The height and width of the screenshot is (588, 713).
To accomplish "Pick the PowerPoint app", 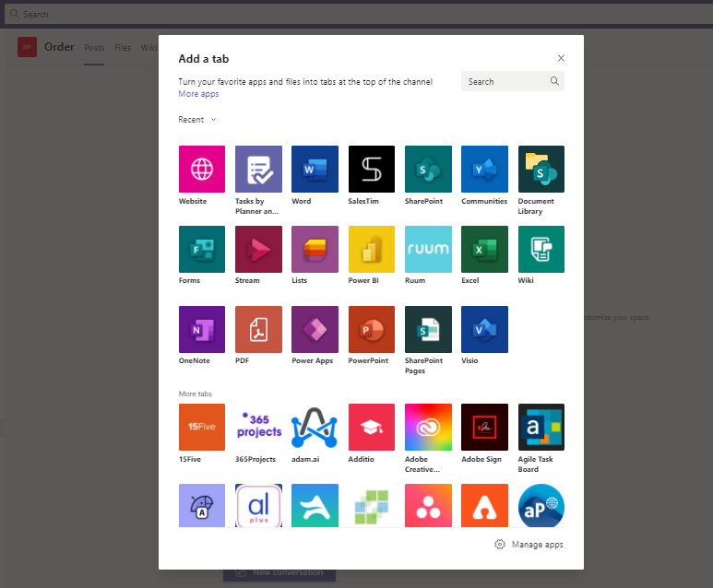I will 372,329.
